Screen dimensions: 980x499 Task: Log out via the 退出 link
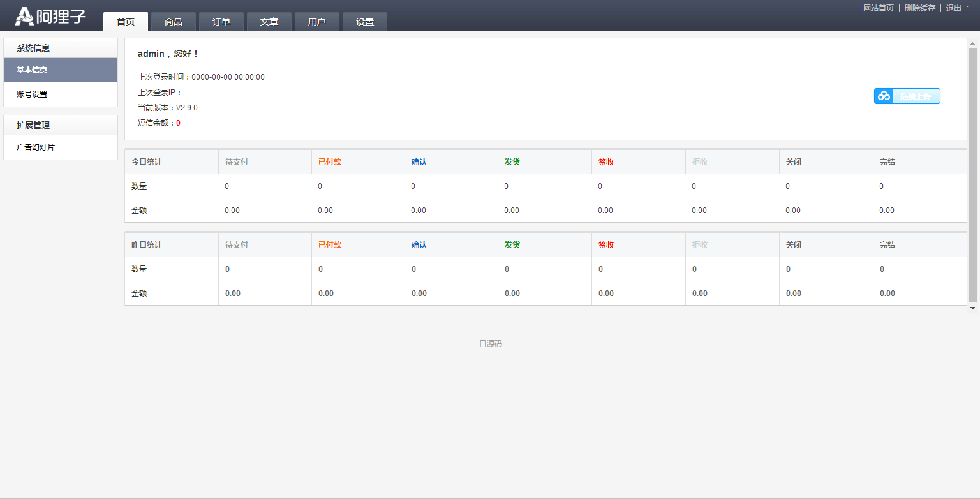click(x=953, y=8)
